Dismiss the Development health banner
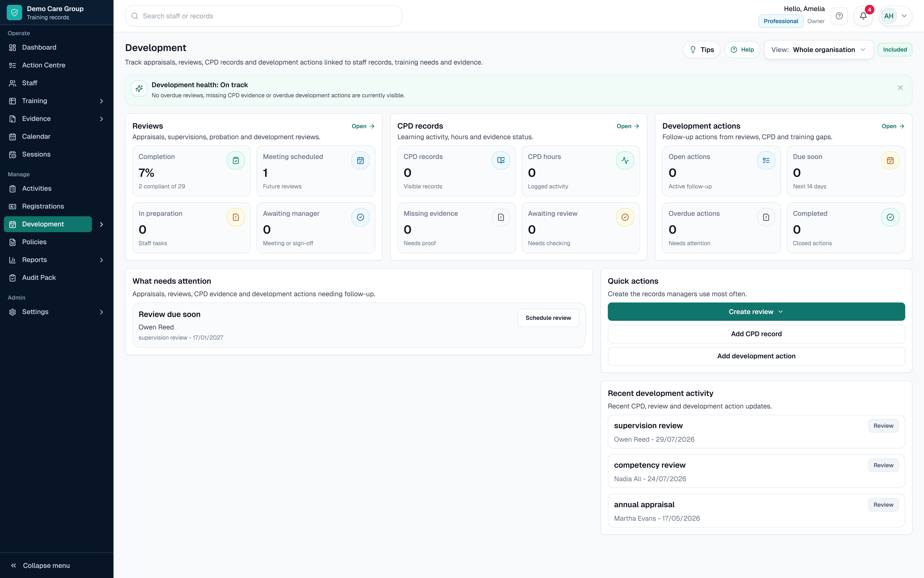 pyautogui.click(x=900, y=88)
